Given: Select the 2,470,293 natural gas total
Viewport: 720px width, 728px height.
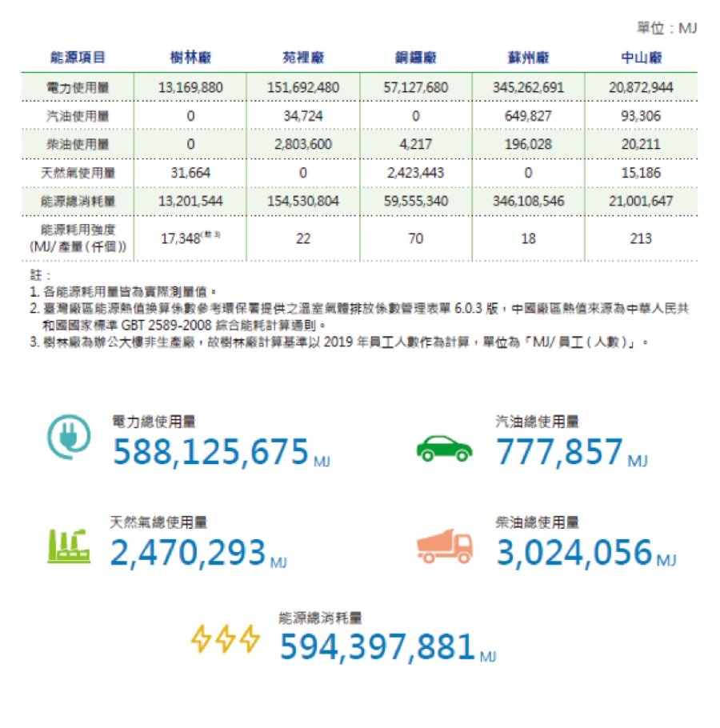Looking at the screenshot, I should [187, 553].
